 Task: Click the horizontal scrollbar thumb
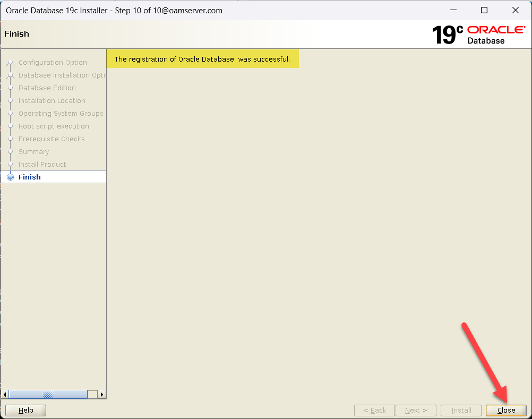tap(48, 395)
